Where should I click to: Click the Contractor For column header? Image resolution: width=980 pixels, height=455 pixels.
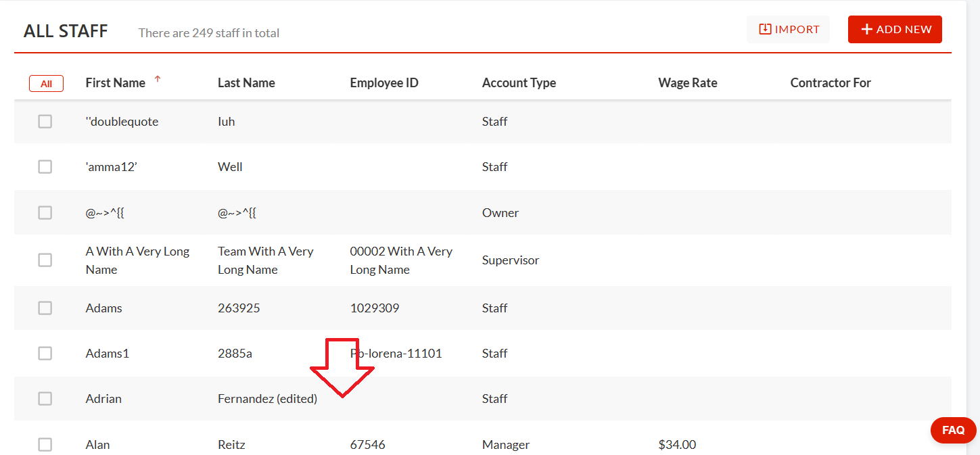click(x=831, y=82)
